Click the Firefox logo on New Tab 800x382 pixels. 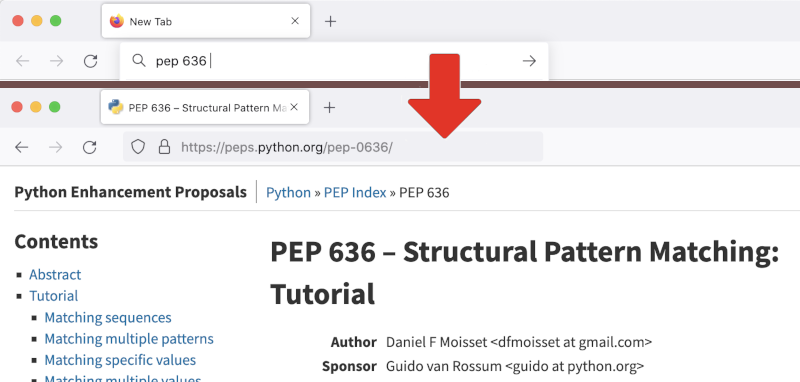tap(117, 21)
